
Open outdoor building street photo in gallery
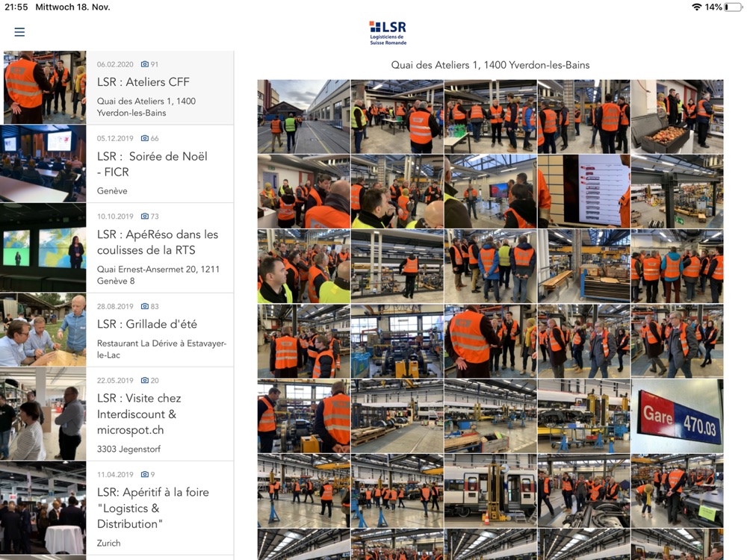(303, 116)
